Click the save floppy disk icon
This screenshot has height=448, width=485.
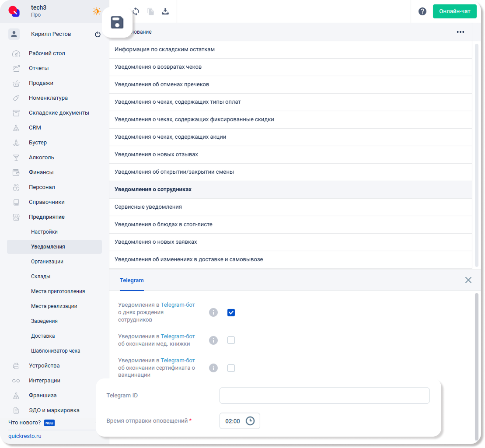click(117, 22)
